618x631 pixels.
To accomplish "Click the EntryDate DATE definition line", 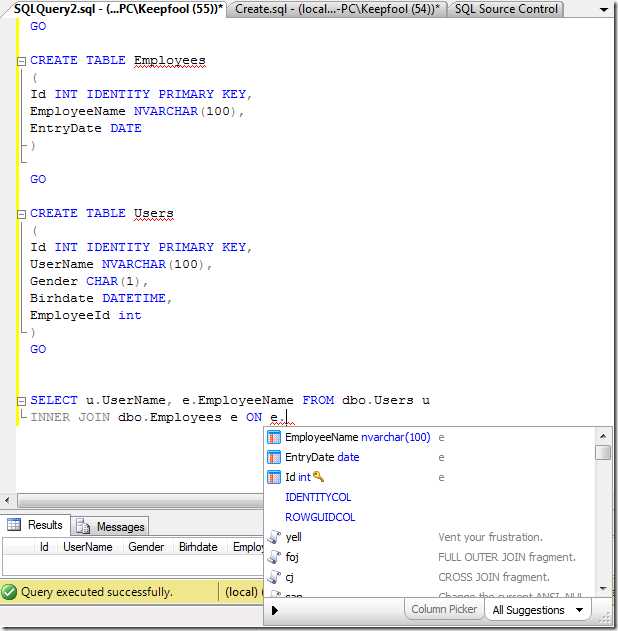I will coord(86,128).
